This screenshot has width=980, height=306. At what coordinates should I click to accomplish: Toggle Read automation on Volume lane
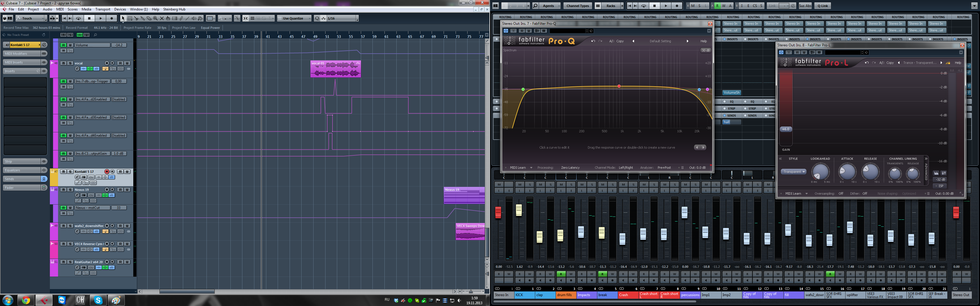[64, 45]
